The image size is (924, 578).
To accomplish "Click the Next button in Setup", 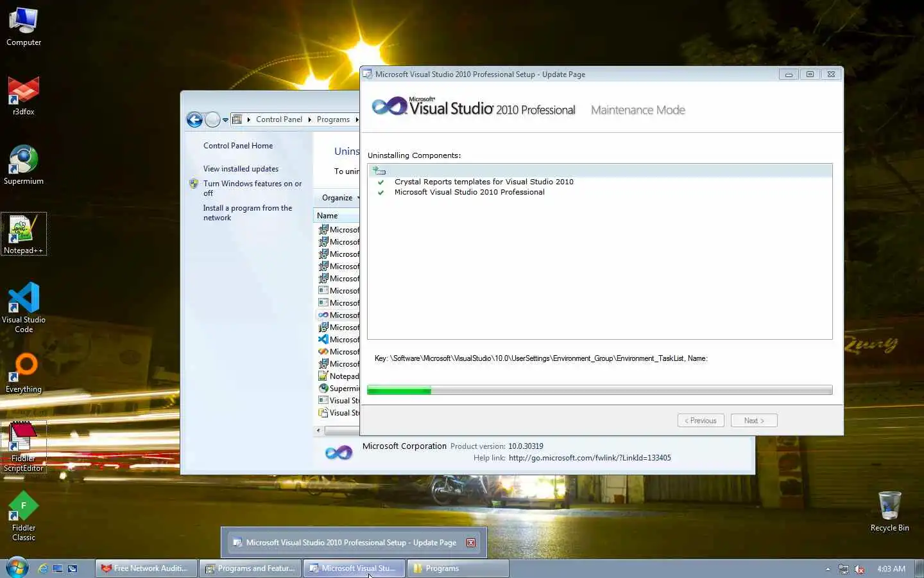I will click(x=754, y=421).
